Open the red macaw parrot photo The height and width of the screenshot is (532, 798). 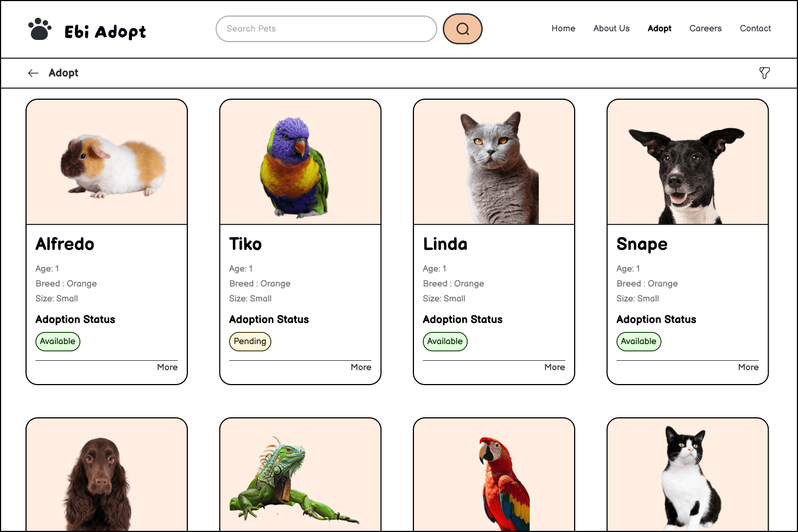(494, 475)
